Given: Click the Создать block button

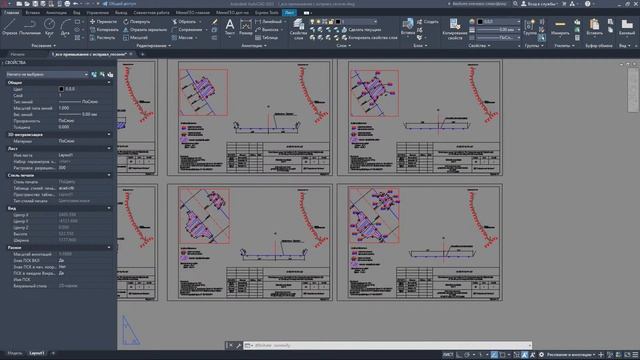Looking at the screenshot, I should click(427, 22).
